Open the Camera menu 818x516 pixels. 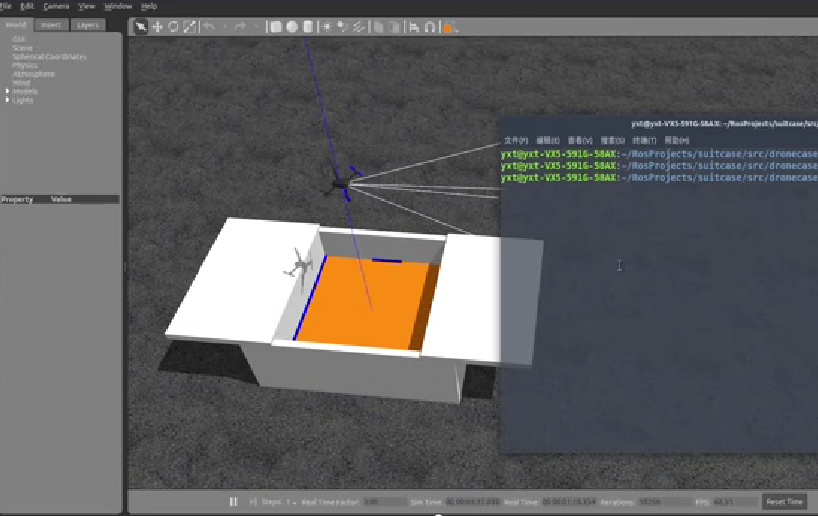click(x=56, y=6)
